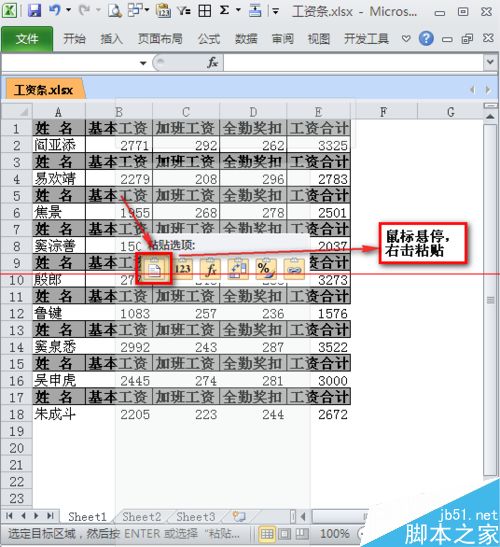Click the Excel application icon in title bar

[x=9, y=10]
